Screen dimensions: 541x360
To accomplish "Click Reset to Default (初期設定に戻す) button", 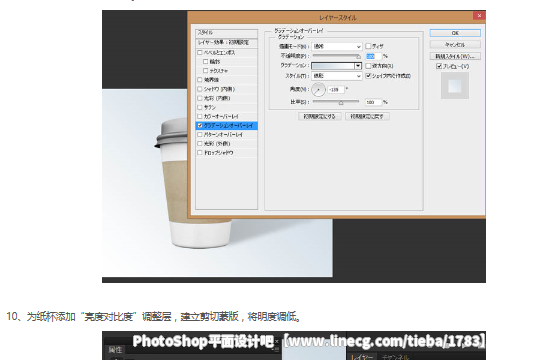I will pyautogui.click(x=367, y=117).
